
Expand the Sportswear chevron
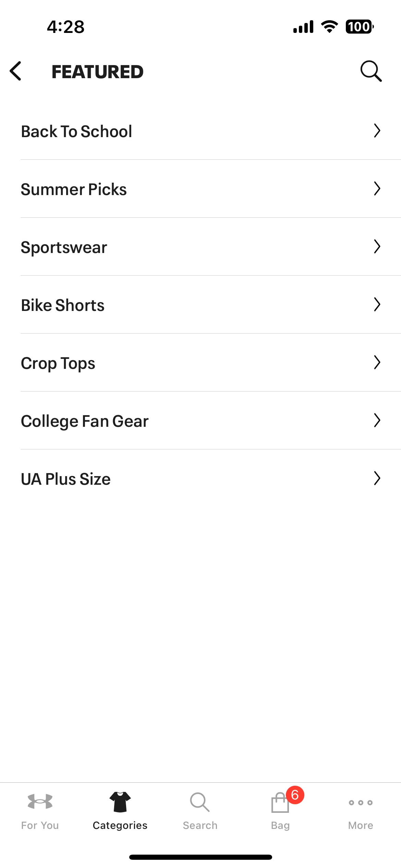(377, 246)
